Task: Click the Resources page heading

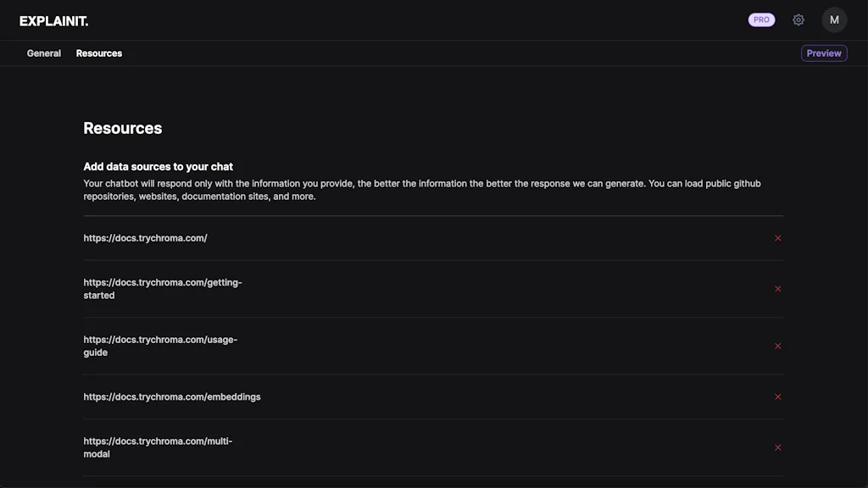Action: 122,128
